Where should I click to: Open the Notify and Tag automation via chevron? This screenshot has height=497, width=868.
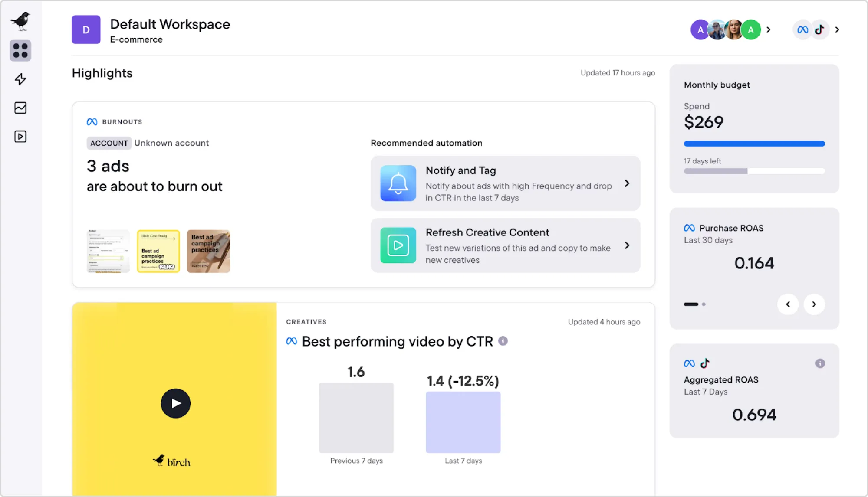(x=627, y=183)
